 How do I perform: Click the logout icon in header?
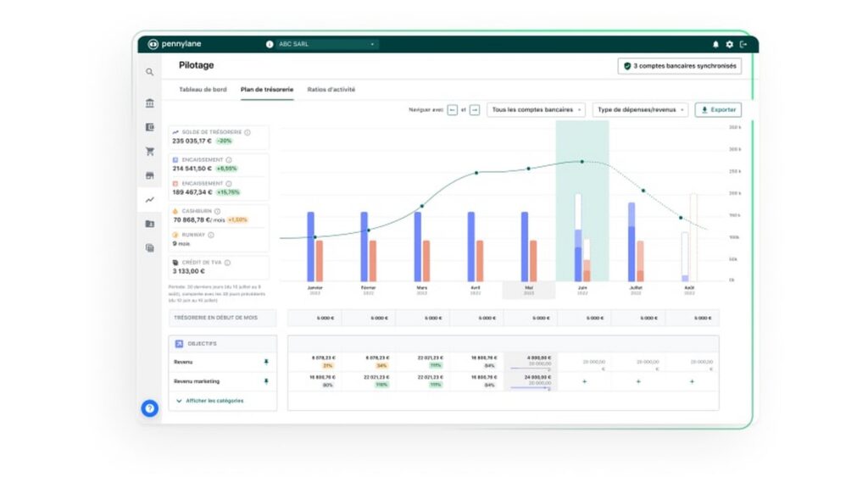point(743,44)
